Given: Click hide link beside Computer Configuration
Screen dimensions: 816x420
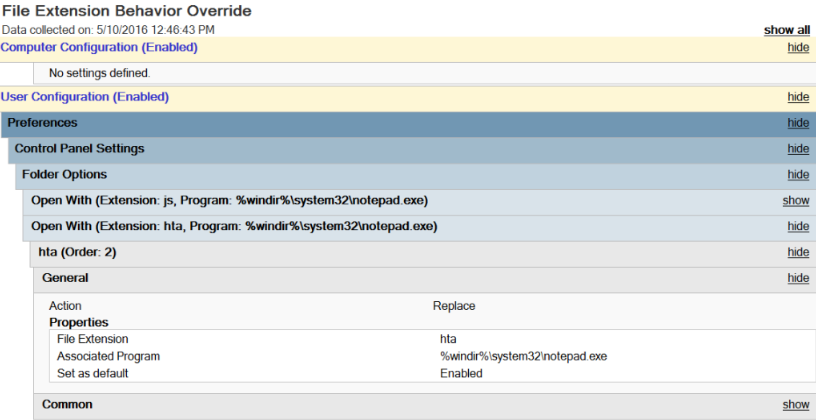Looking at the screenshot, I should click(x=798, y=48).
